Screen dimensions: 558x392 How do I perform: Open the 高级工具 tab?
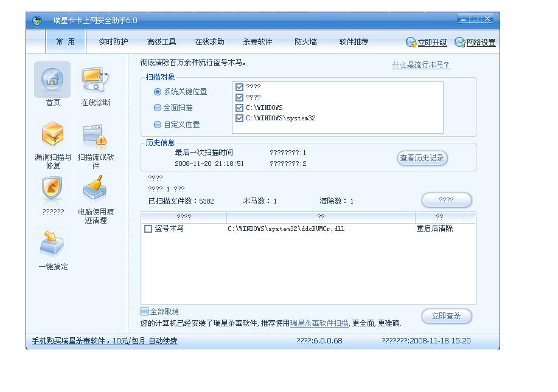(161, 42)
